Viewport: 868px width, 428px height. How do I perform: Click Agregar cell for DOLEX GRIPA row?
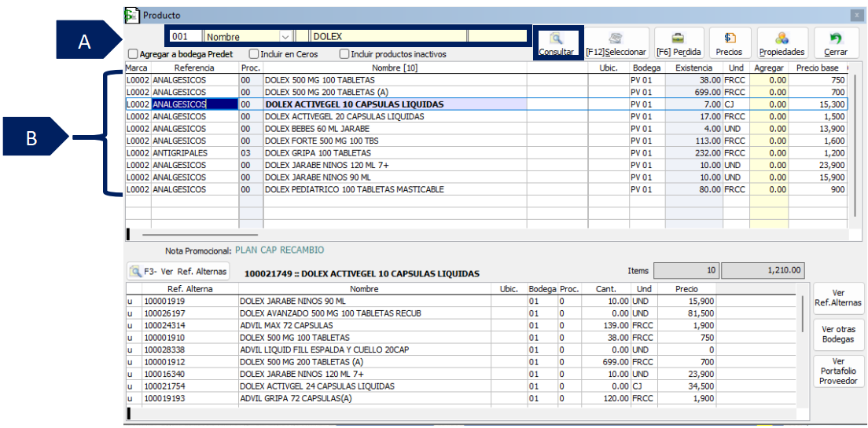(x=769, y=153)
